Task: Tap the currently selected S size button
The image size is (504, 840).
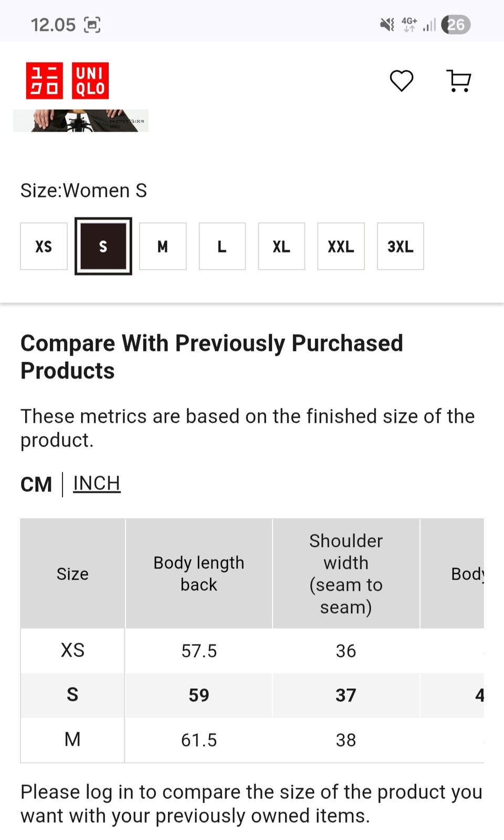Action: click(x=103, y=246)
